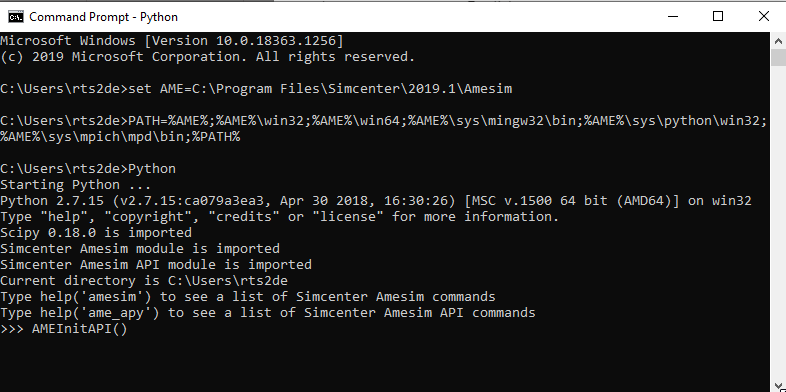Close the Command Prompt window
This screenshot has width=786, height=392.
pos(763,17)
